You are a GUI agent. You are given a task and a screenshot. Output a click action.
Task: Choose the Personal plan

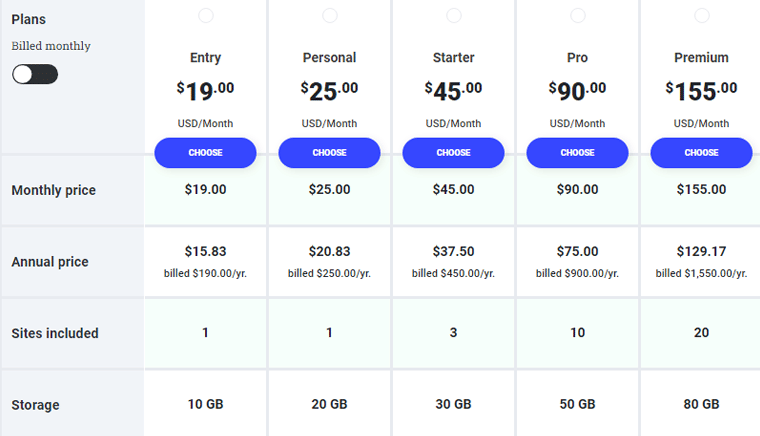pos(329,153)
